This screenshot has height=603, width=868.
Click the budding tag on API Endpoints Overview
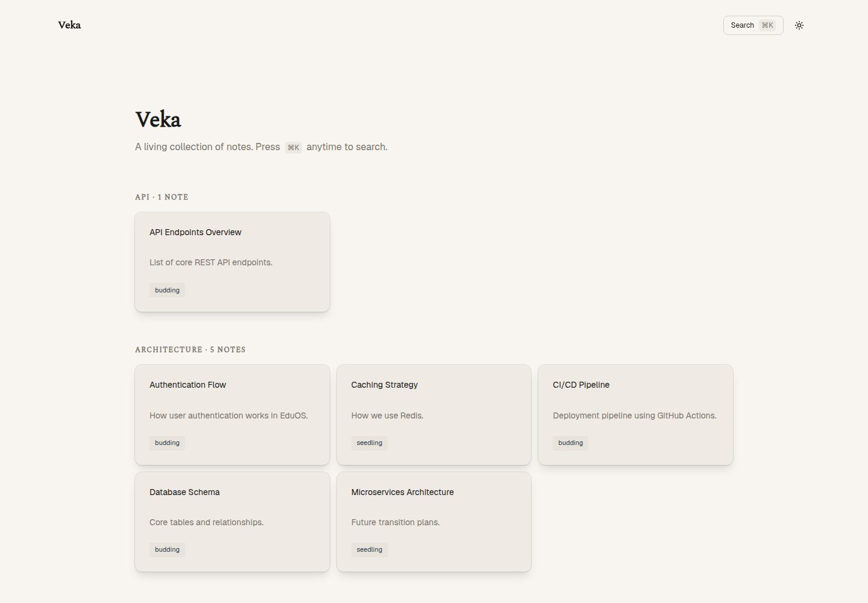pyautogui.click(x=167, y=290)
